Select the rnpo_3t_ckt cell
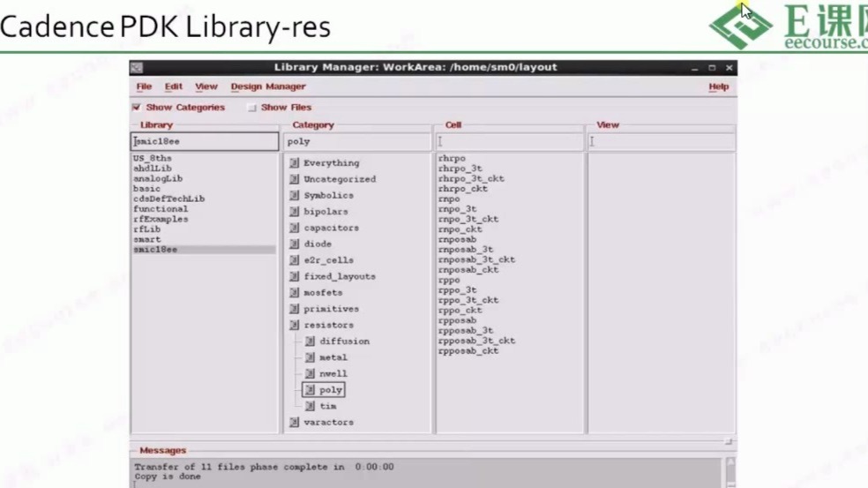This screenshot has height=488, width=868. [468, 220]
